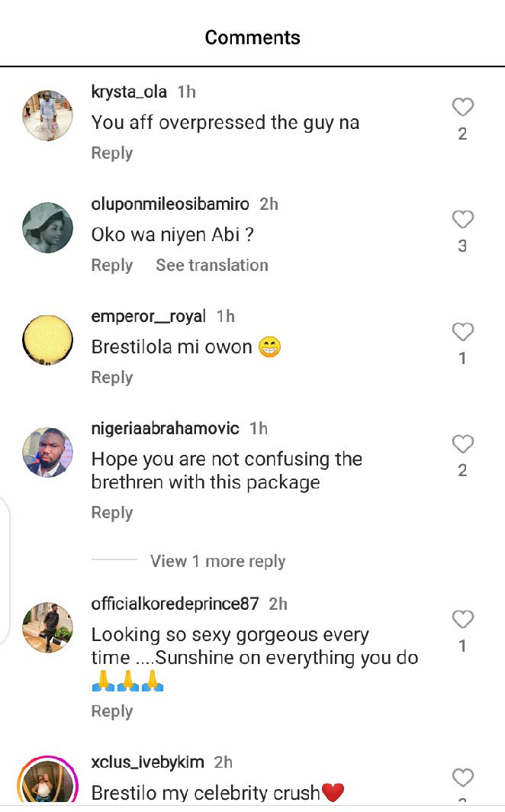The height and width of the screenshot is (812, 505).
Task: Open oluponmileosibamiro's avatar
Action: 48,227
